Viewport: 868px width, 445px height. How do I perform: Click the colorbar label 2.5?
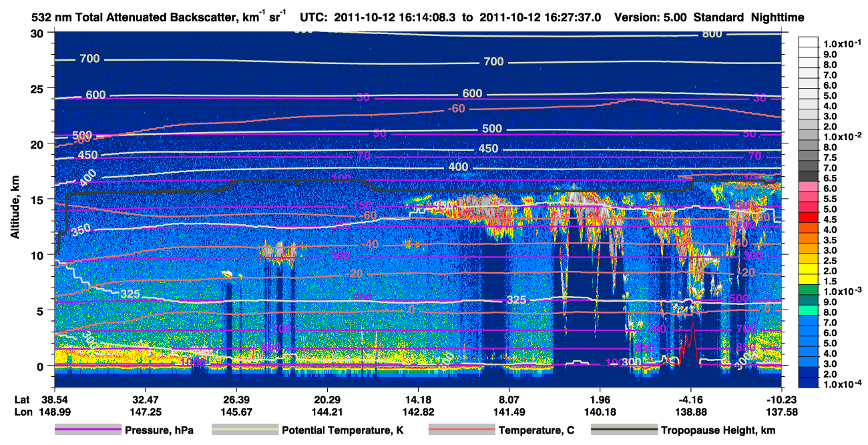[x=831, y=261]
